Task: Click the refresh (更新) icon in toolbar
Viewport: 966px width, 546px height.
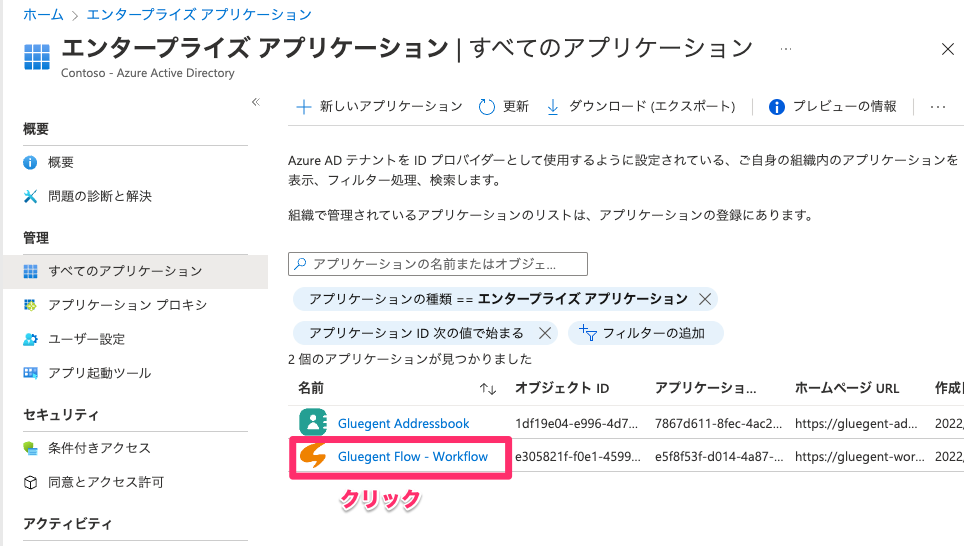Action: 488,107
